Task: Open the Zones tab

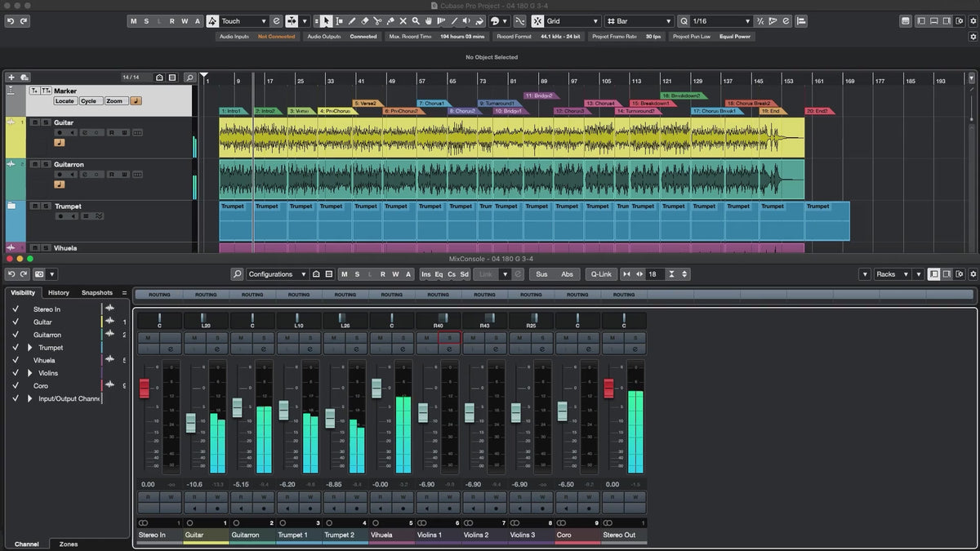Action: click(69, 544)
